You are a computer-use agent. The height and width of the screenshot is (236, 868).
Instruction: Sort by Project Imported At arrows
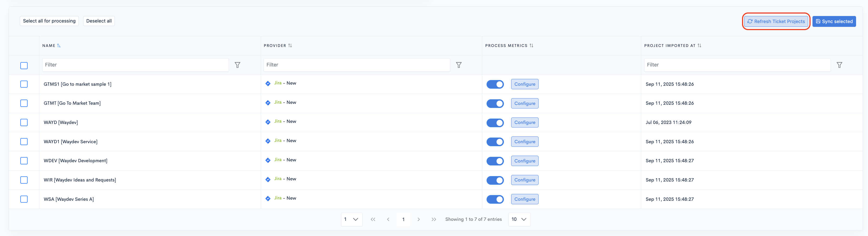coord(699,46)
